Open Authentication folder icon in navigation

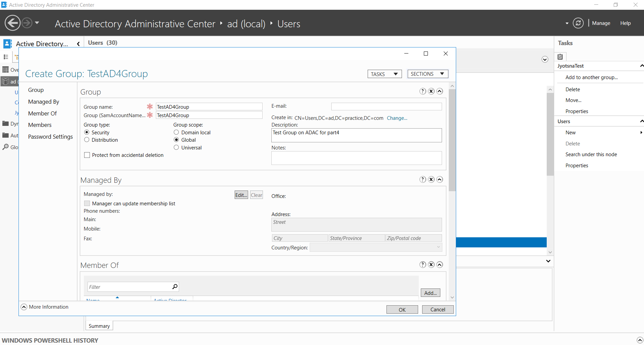5,135
